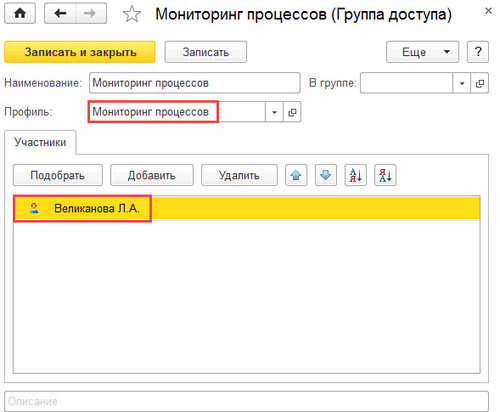Click the Записать button
This screenshot has width=500, height=412.
click(x=206, y=52)
